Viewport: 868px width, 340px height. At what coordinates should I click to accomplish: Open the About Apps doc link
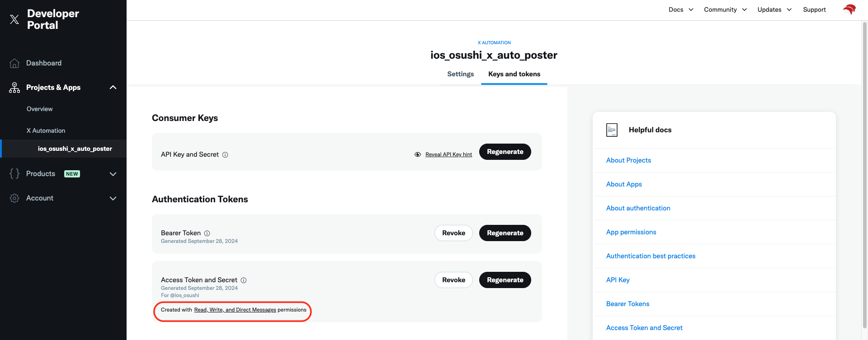point(624,184)
